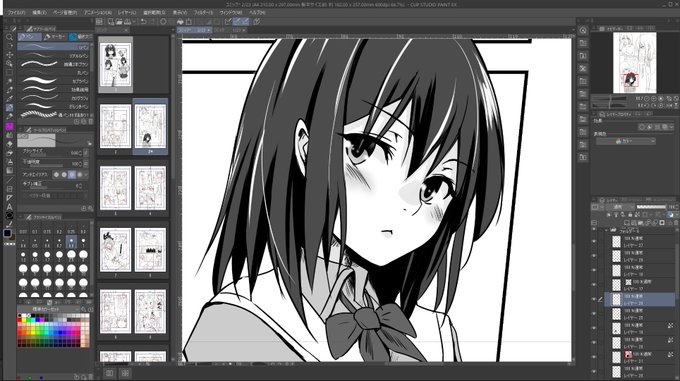Select the 0.5 brush size preset
680x381 pixels.
click(x=35, y=243)
